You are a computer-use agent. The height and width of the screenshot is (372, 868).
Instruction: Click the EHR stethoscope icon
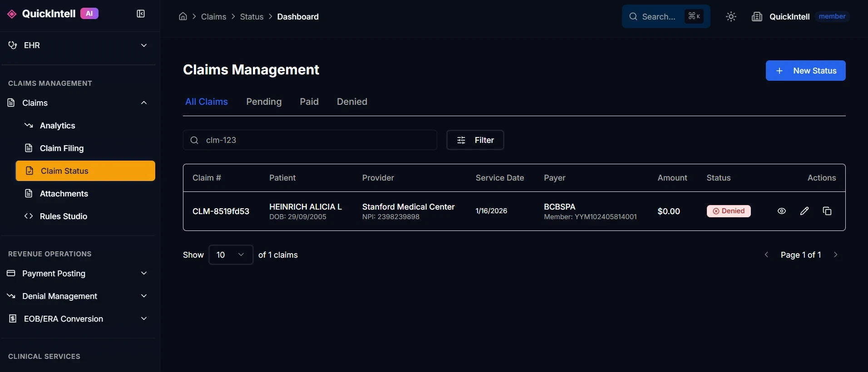click(x=13, y=45)
